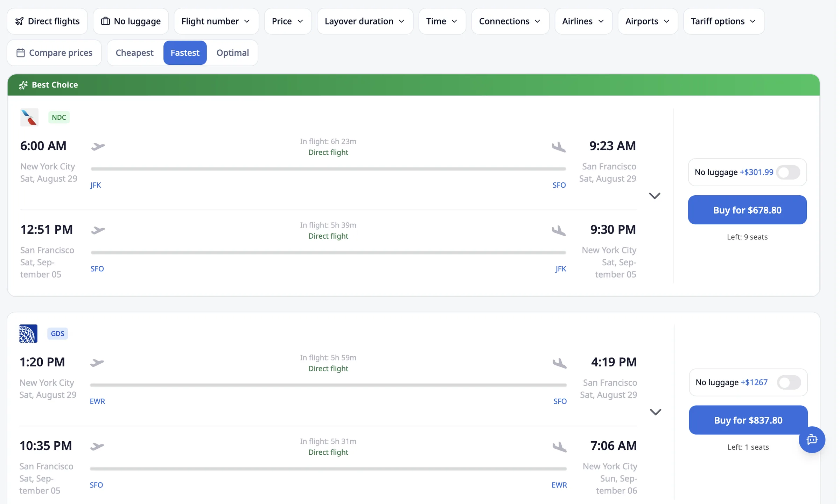Buy the American flight for $678.80
The width and height of the screenshot is (840, 504).
pos(747,210)
